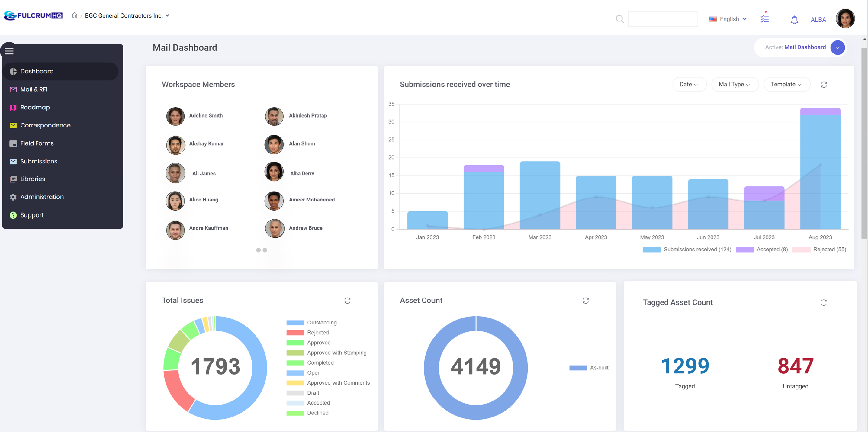The image size is (868, 432).
Task: Select the Roadmap sidebar item
Action: [35, 107]
